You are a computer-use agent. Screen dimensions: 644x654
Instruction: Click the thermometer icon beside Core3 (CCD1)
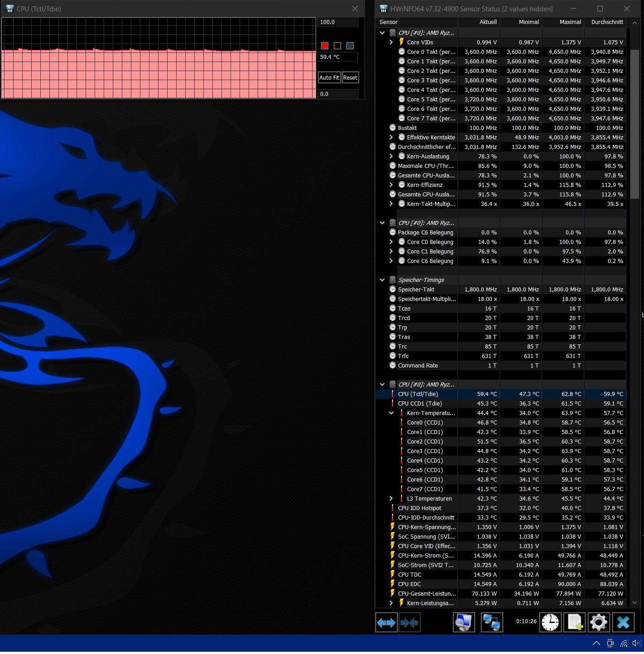click(402, 451)
